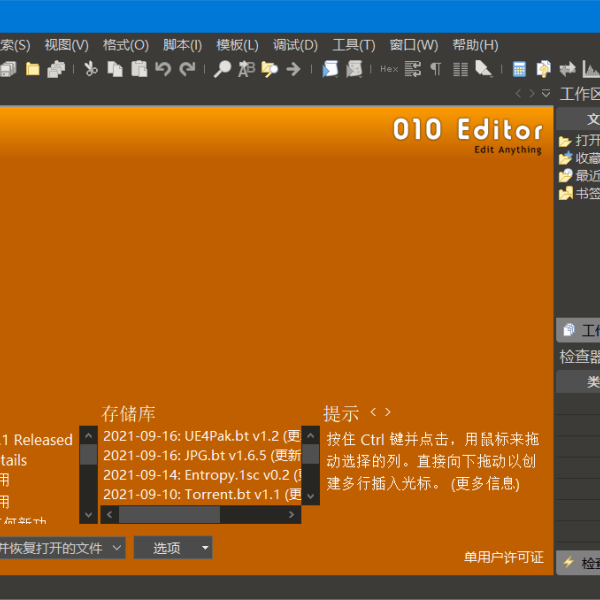Show previous tip with left chevron
Image resolution: width=600 pixels, height=600 pixels.
[373, 412]
